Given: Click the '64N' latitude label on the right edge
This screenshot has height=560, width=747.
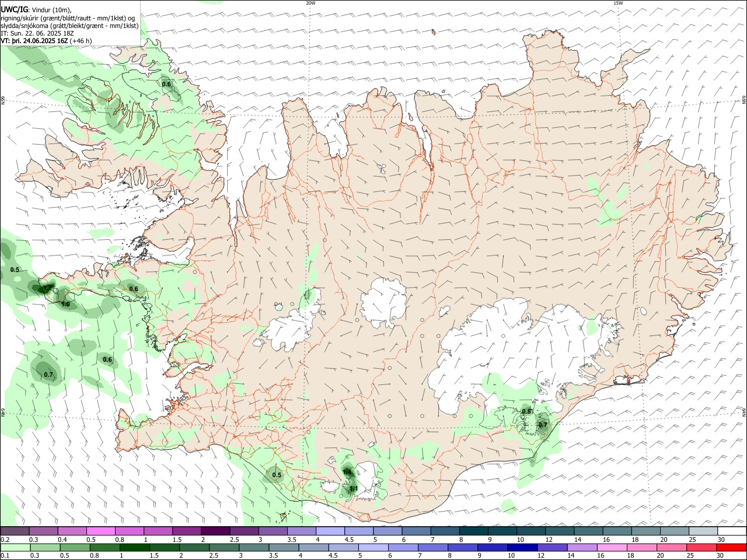Looking at the screenshot, I should (x=744, y=412).
